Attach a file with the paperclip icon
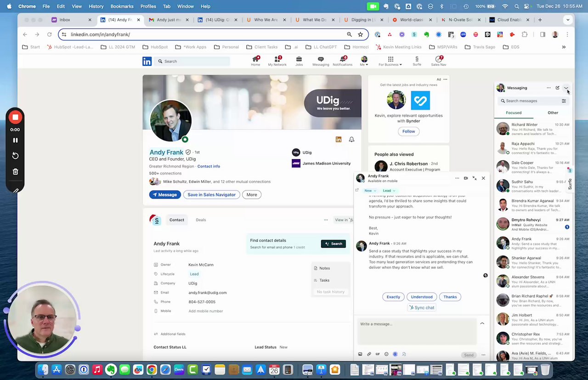Viewport: 588px width, 380px height. point(369,354)
